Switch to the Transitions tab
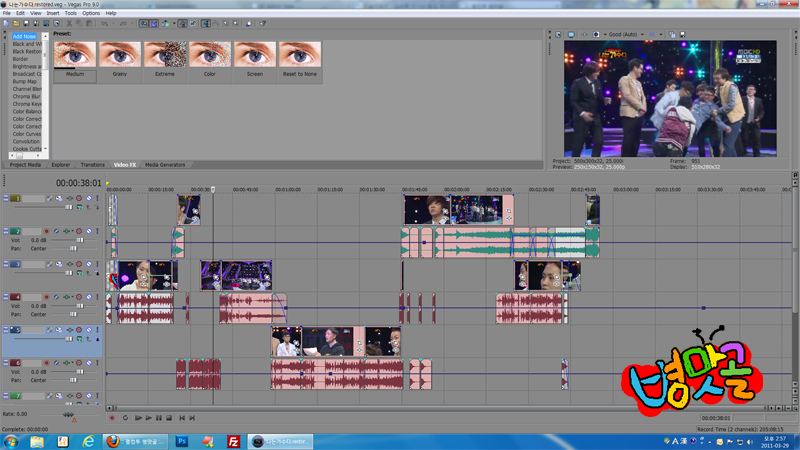The image size is (800, 450). [92, 165]
